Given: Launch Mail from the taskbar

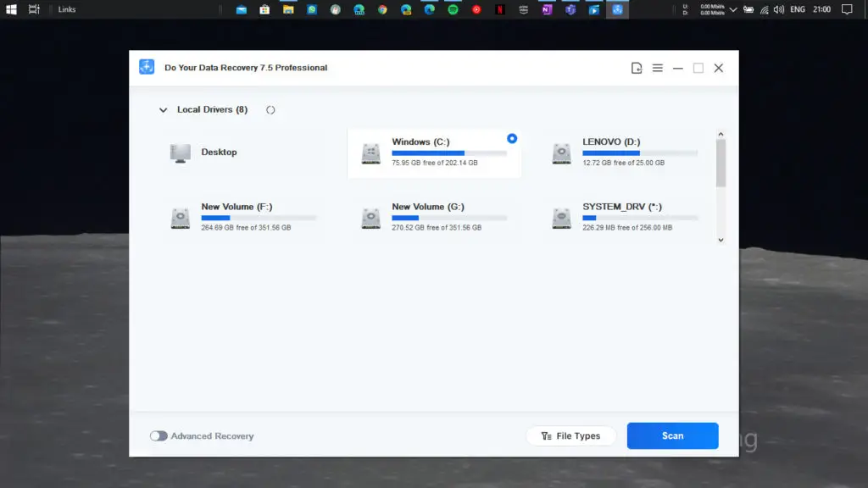Looking at the screenshot, I should [x=242, y=9].
